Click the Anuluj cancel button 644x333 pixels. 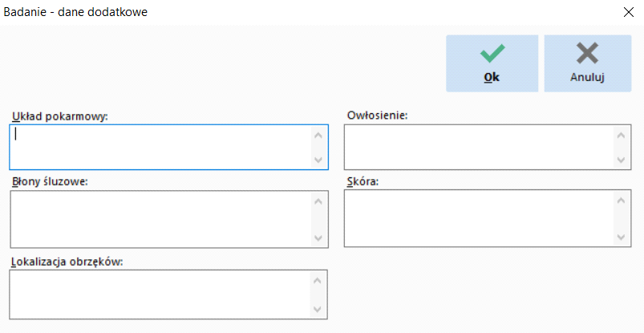click(x=588, y=63)
